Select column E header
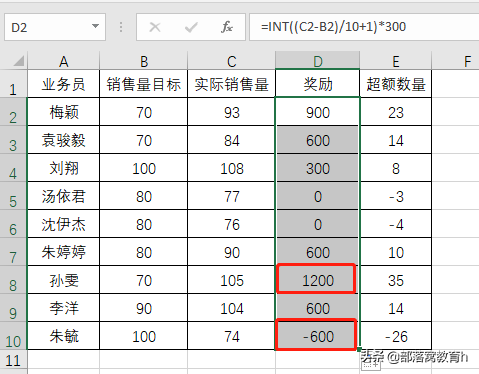Viewport: 479px width, 374px height. 396,61
